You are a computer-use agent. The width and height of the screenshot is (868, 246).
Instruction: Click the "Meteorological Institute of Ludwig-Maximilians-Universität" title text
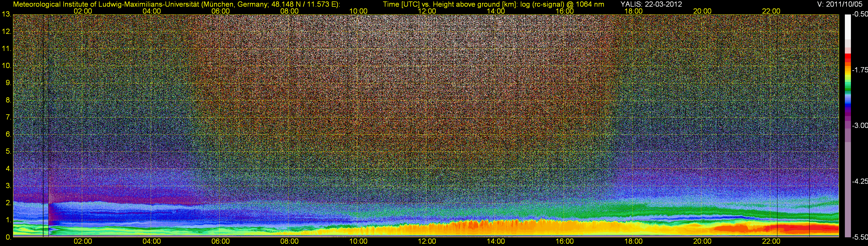106,4
